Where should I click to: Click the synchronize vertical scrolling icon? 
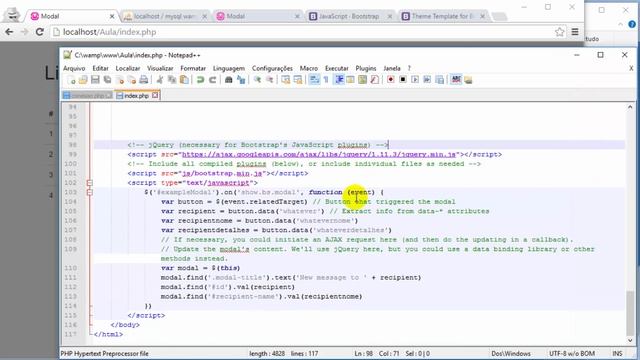286,80
